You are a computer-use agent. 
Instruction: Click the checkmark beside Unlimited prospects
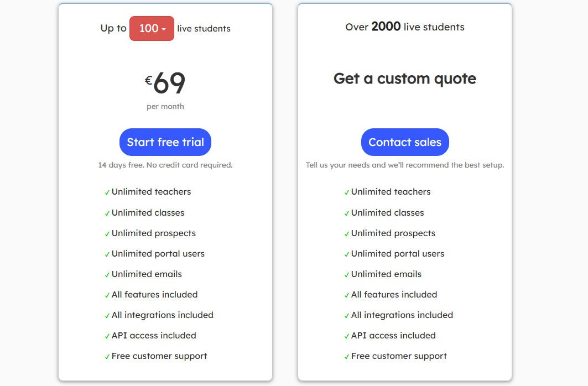click(107, 233)
